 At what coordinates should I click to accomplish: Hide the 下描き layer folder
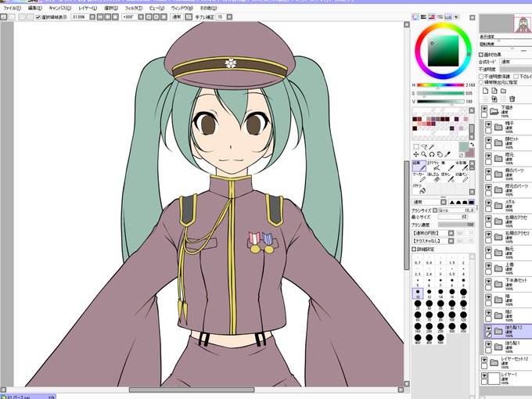point(484,109)
